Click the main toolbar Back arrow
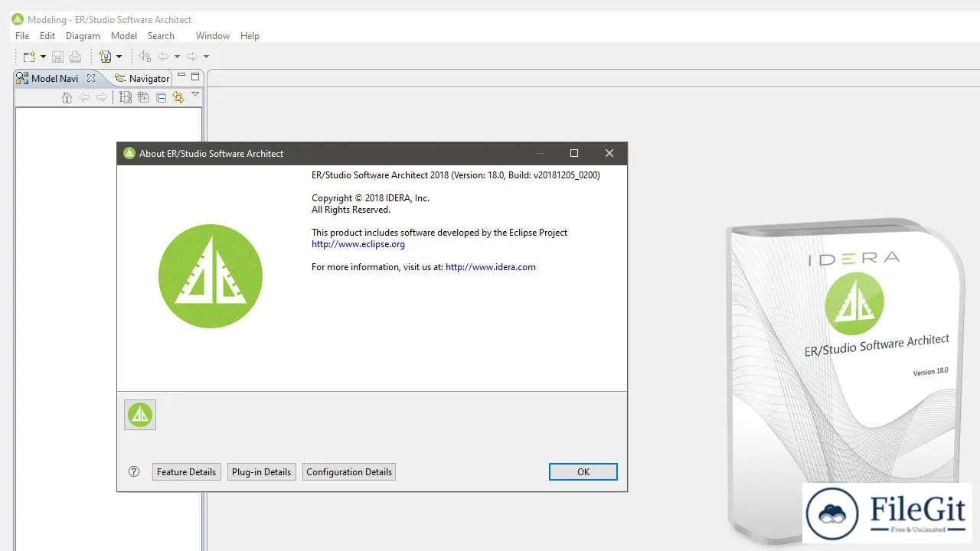The width and height of the screenshot is (980, 551). (163, 57)
